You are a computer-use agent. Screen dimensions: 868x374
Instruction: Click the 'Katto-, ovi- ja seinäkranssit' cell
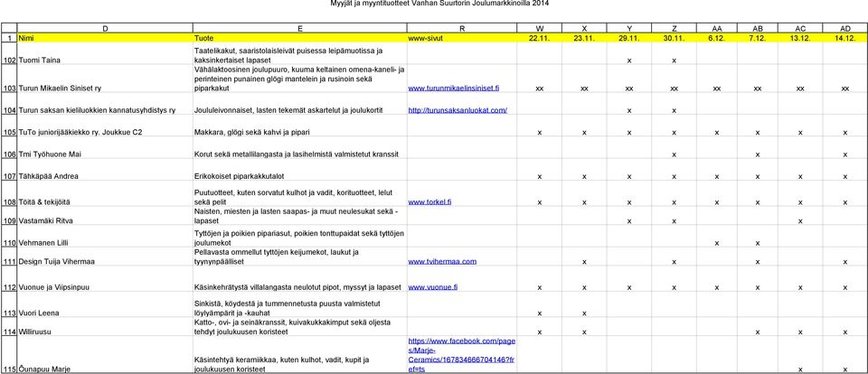299,327
